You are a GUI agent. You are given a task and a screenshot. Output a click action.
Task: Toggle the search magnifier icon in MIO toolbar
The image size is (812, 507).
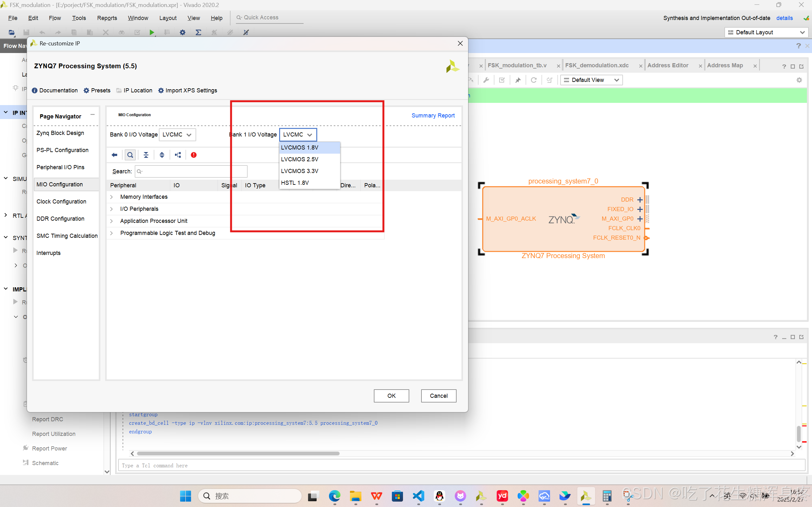click(x=130, y=155)
